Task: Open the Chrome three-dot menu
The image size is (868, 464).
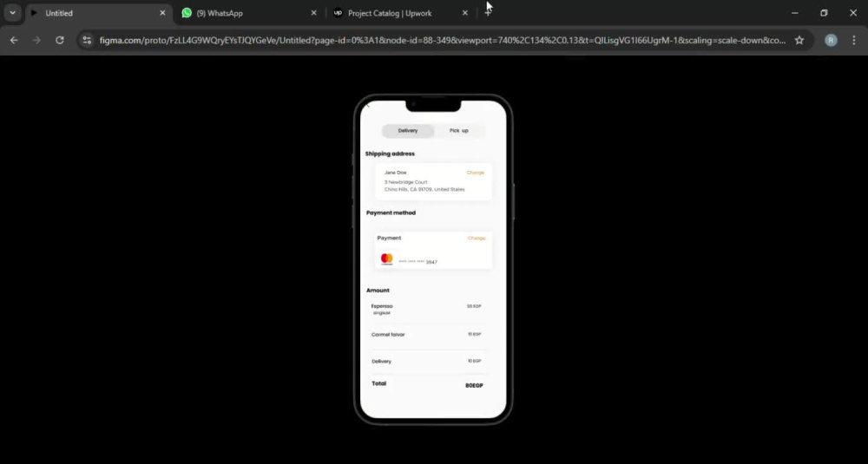Action: click(x=854, y=41)
